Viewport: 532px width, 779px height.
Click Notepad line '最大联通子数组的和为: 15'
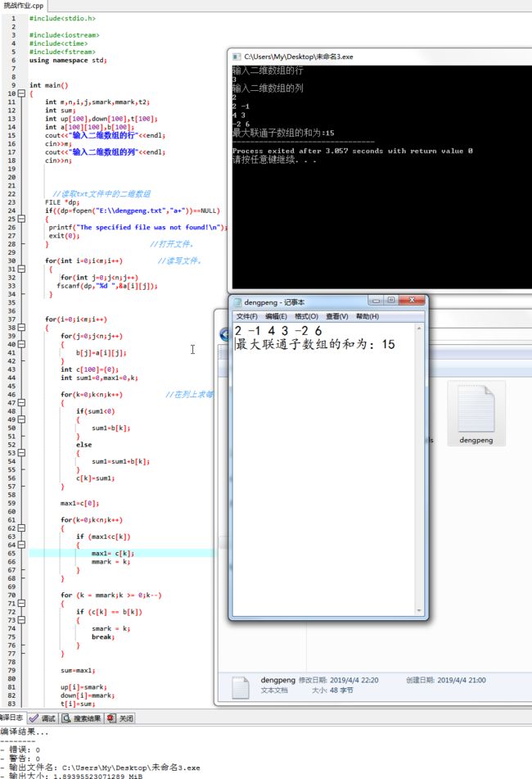click(x=315, y=344)
